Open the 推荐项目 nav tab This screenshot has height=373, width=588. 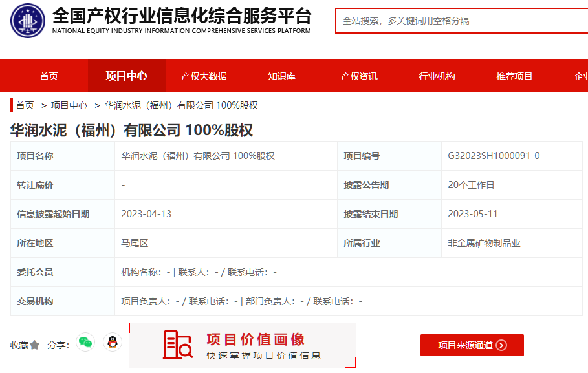(514, 76)
